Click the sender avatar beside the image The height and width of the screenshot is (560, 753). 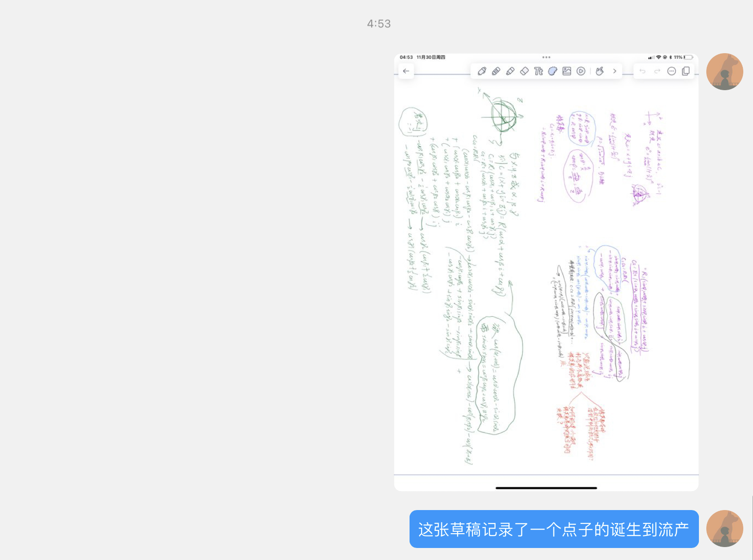coord(724,72)
